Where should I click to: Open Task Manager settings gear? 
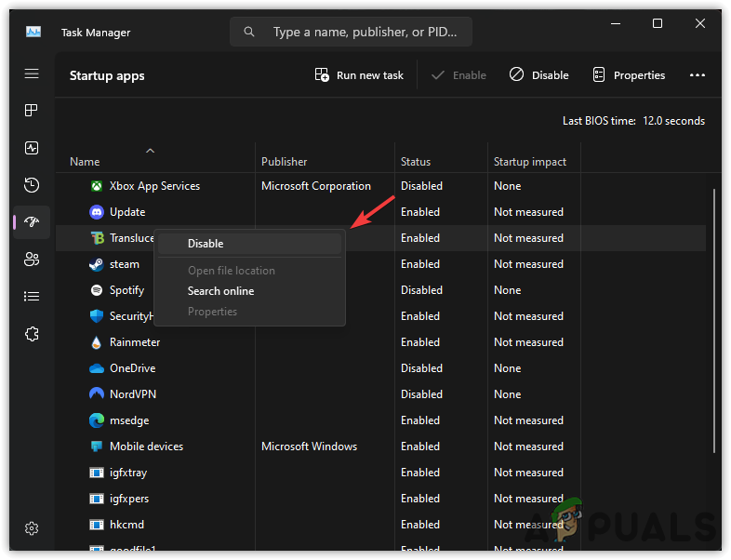32,528
